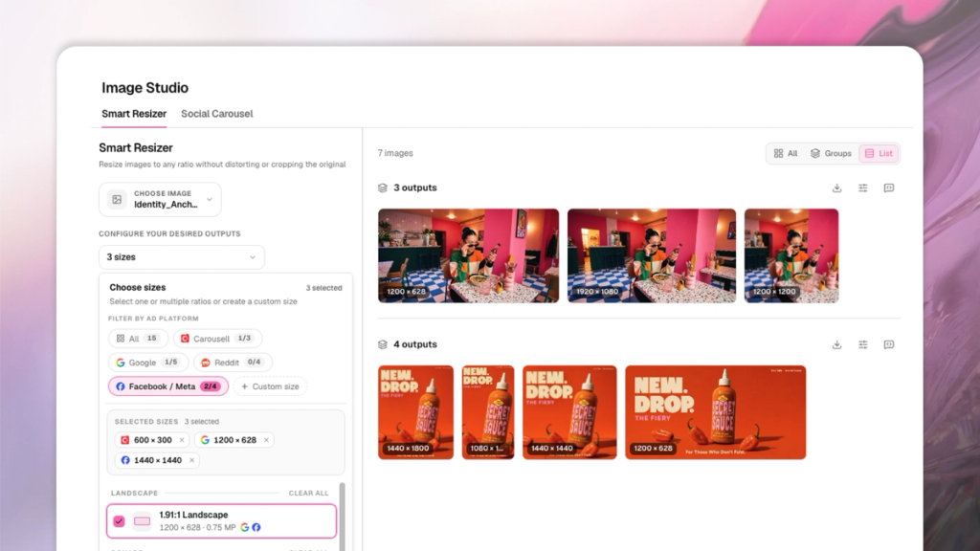Expand the 3 sizes dropdown
Viewport: 980px width, 551px height.
(181, 257)
